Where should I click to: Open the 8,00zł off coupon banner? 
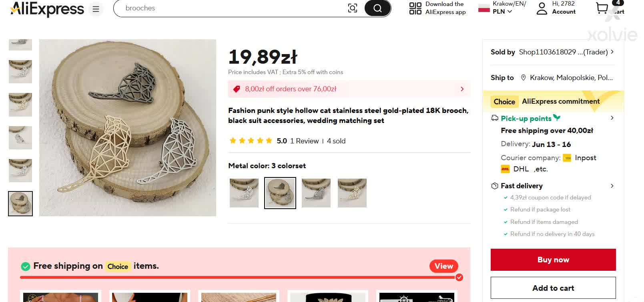click(349, 89)
